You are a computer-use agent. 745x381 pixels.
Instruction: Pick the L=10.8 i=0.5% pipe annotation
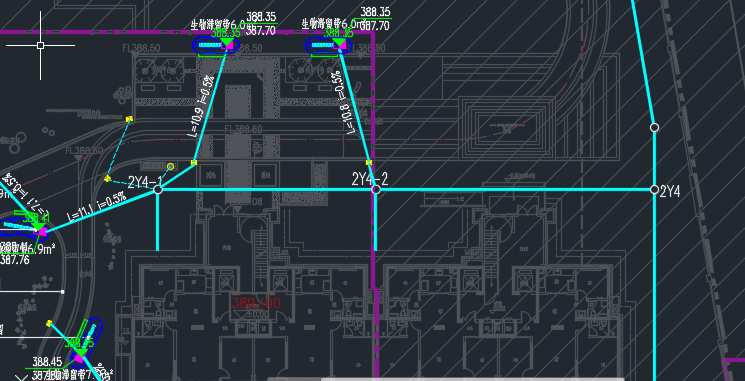(344, 103)
